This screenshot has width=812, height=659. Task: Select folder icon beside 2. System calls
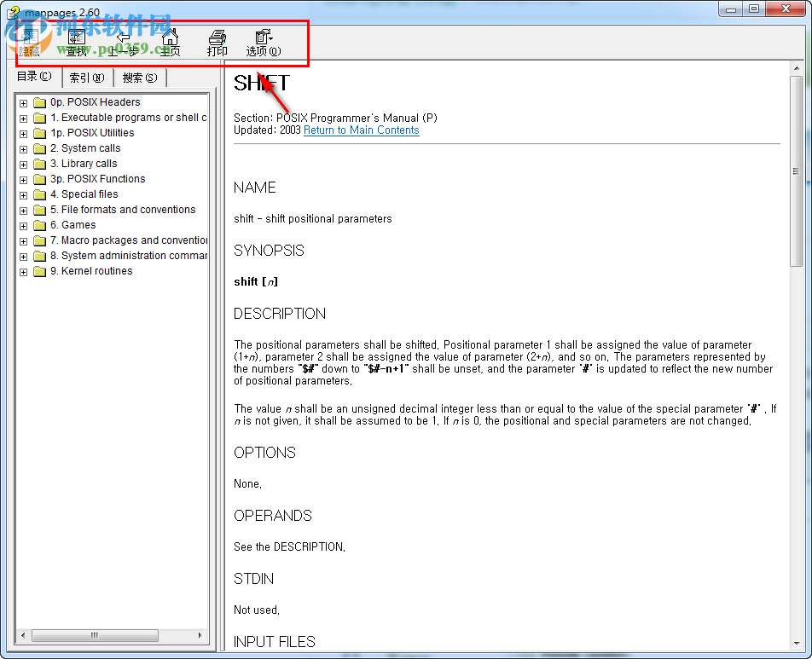[x=40, y=148]
